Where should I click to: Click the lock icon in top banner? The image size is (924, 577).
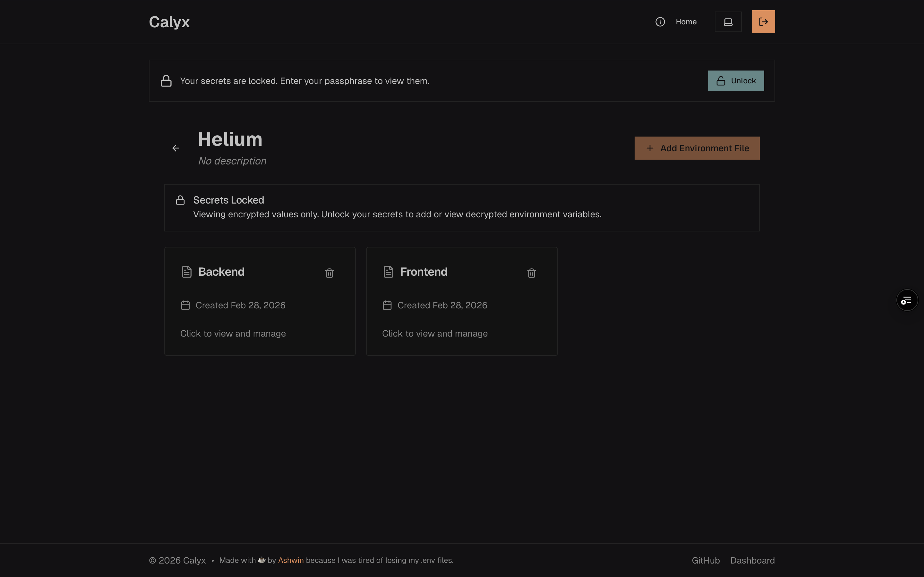166,81
